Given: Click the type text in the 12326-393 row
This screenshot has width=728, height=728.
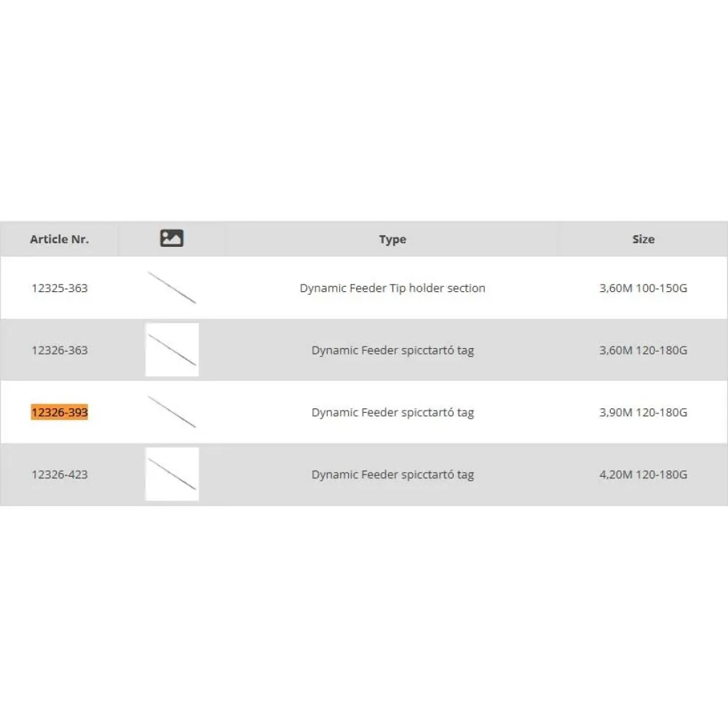Looking at the screenshot, I should 392,413.
